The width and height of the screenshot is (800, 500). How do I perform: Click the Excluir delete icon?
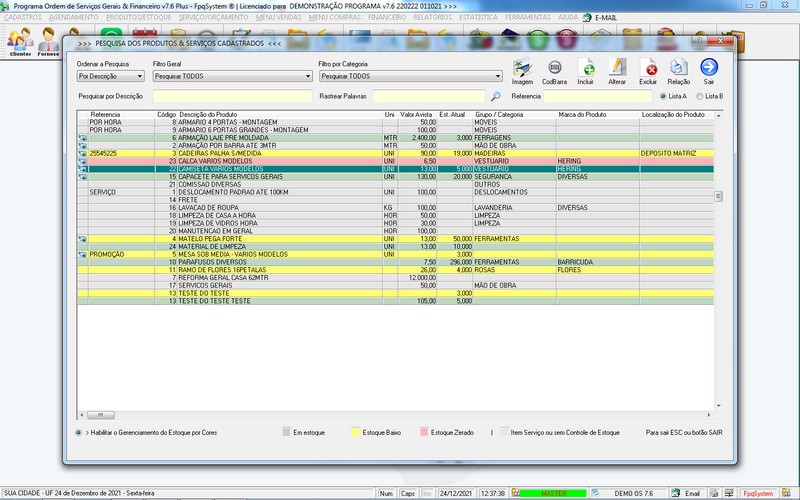(648, 68)
